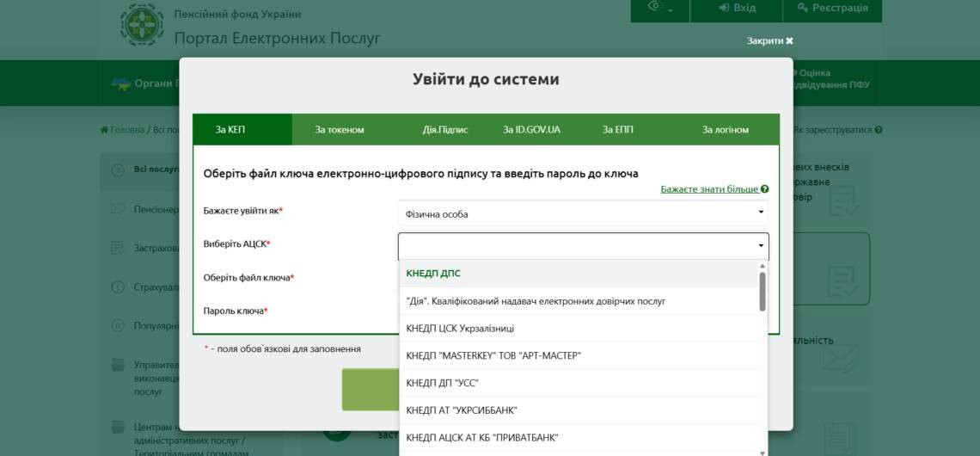Click the Центрам надання адміністративних послуг folder icon
This screenshot has height=456, width=980.
[x=118, y=428]
